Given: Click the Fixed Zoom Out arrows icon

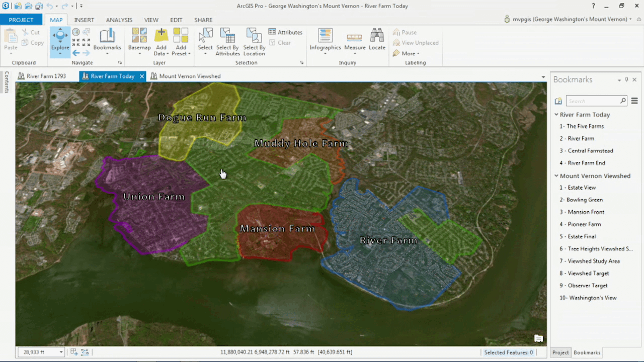Looking at the screenshot, I should [86, 43].
